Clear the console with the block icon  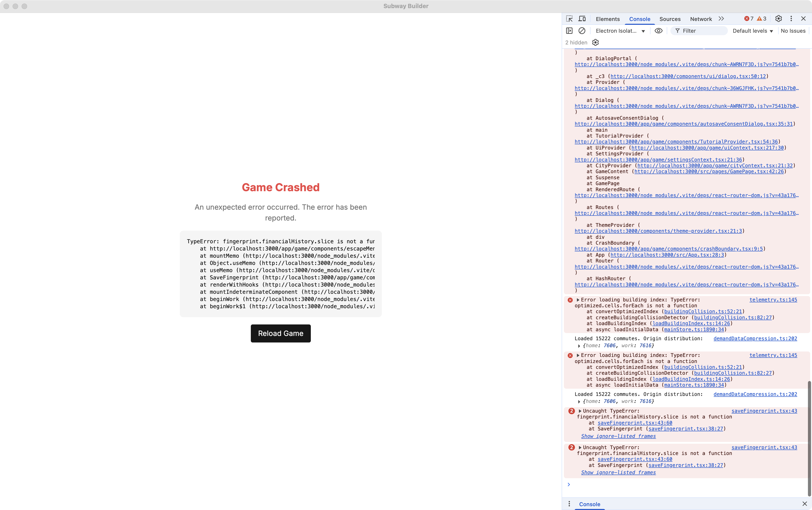pos(582,31)
